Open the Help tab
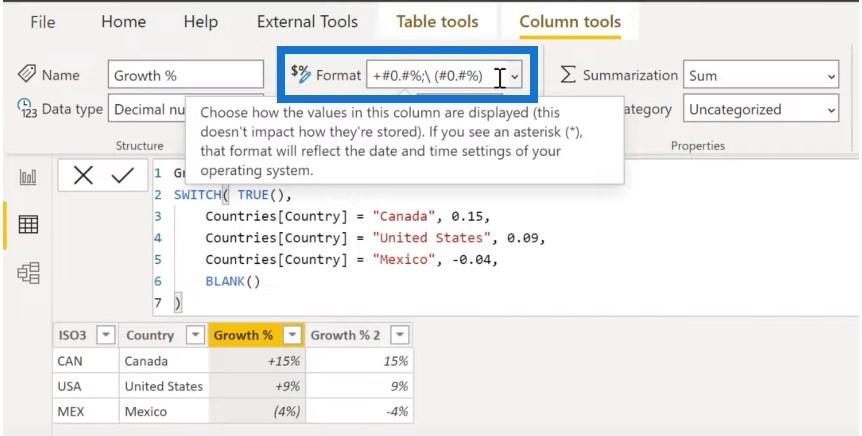This screenshot has width=862, height=436. click(x=201, y=22)
